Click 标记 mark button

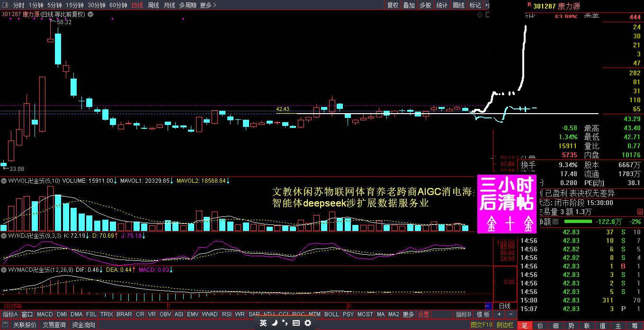[474, 5]
